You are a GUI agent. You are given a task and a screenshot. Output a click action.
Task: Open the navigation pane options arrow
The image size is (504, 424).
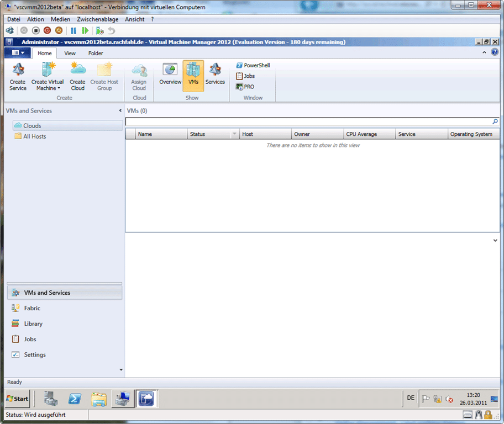(x=121, y=370)
